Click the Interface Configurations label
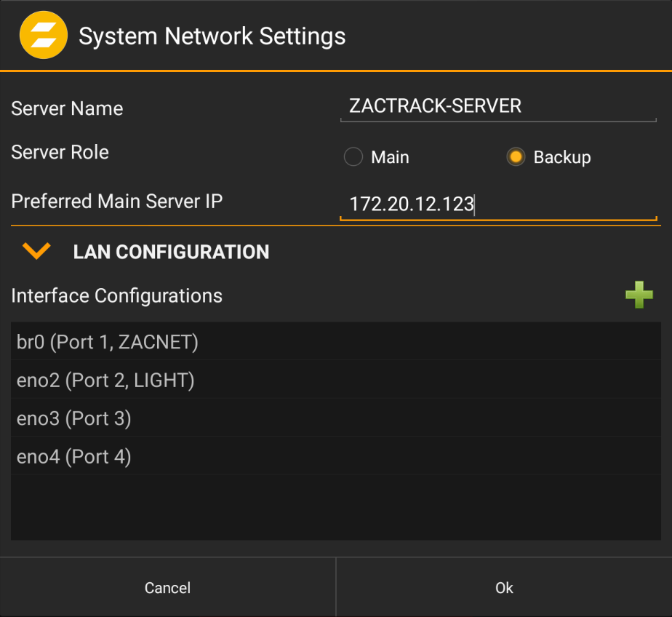This screenshot has height=617, width=672. [x=116, y=295]
